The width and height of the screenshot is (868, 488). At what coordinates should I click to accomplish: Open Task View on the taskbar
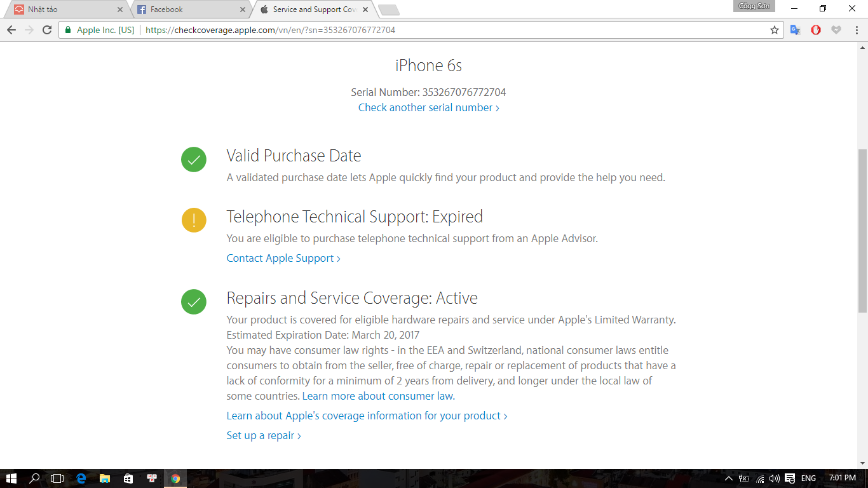pyautogui.click(x=57, y=478)
